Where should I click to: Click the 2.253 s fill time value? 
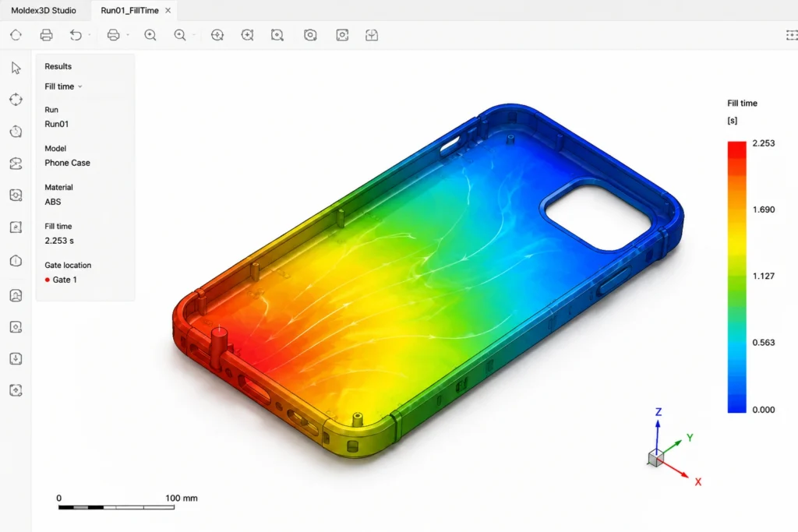[x=59, y=241]
